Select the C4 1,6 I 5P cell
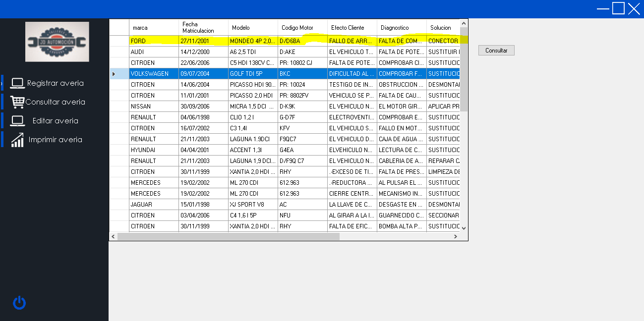The width and height of the screenshot is (644, 321). 253,215
